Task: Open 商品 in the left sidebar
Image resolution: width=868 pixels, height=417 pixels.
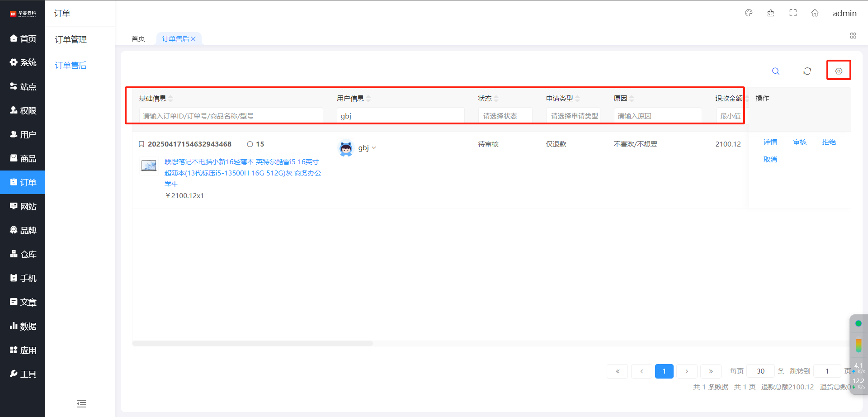Action: pos(23,158)
